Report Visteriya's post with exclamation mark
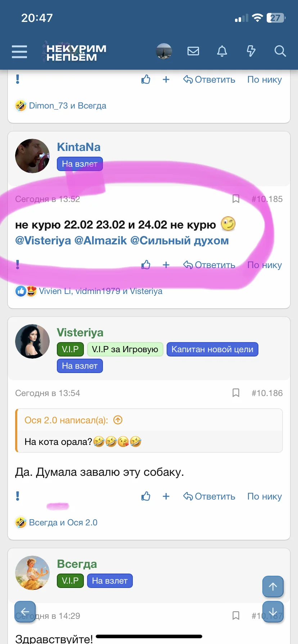298x644 pixels. tap(18, 496)
